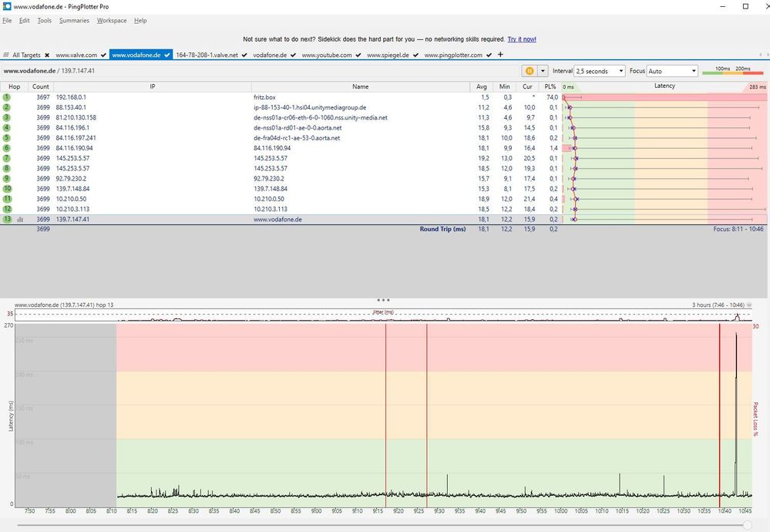Open the Summaries menu
This screenshot has height=532, width=770.
(74, 21)
